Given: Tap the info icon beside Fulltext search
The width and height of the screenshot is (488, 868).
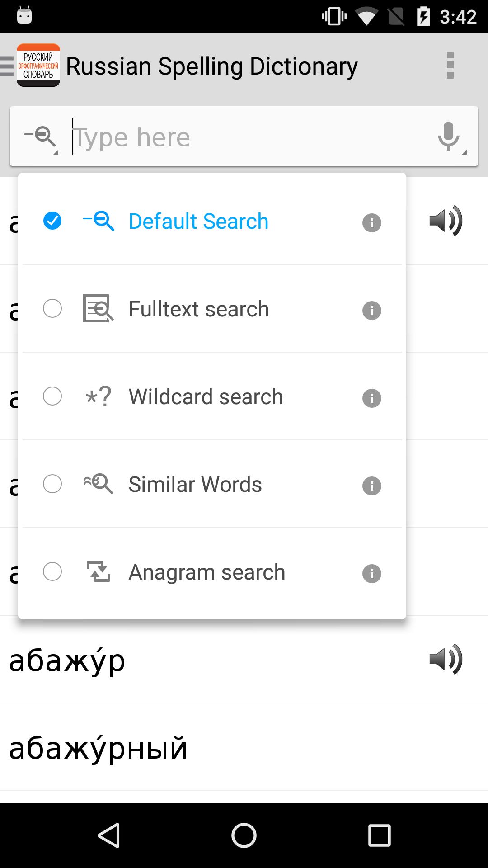Looking at the screenshot, I should 371,310.
